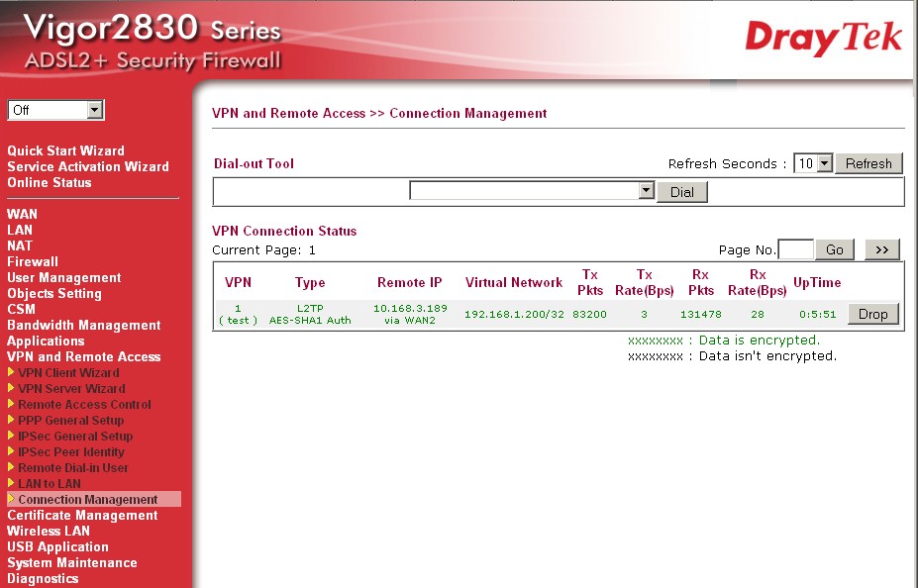Open User Management section
Image resolution: width=918 pixels, height=588 pixels.
click(63, 277)
